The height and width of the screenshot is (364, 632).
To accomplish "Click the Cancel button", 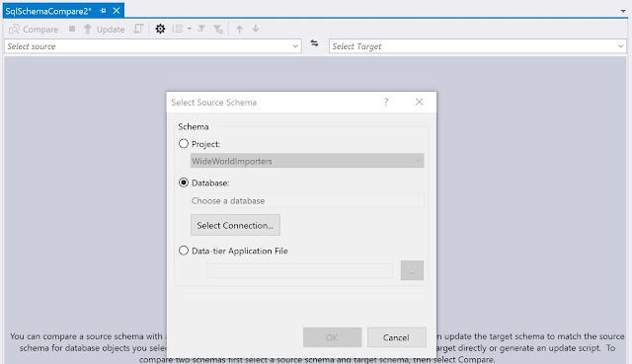I will [x=397, y=337].
